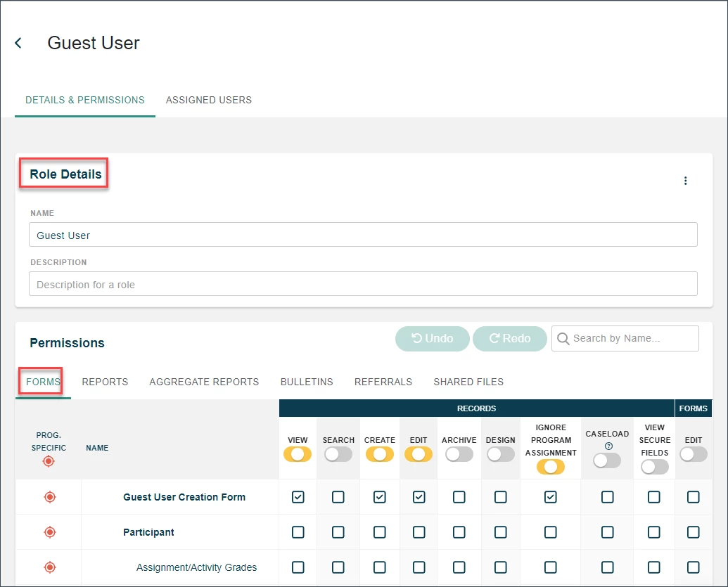The width and height of the screenshot is (728, 587).
Task: Click the Participant form name
Action: tap(148, 532)
